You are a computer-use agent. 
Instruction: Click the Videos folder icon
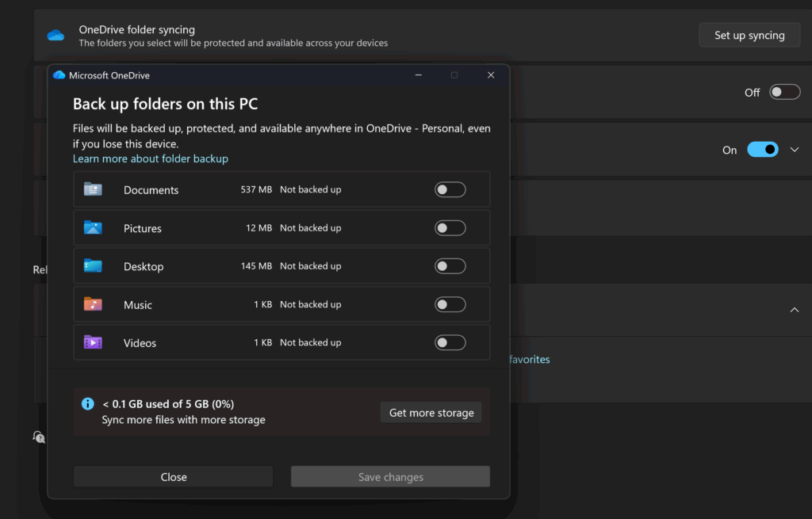(x=93, y=342)
